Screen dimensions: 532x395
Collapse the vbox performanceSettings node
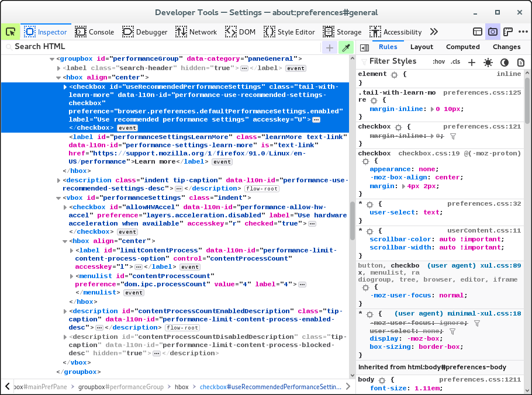click(59, 198)
